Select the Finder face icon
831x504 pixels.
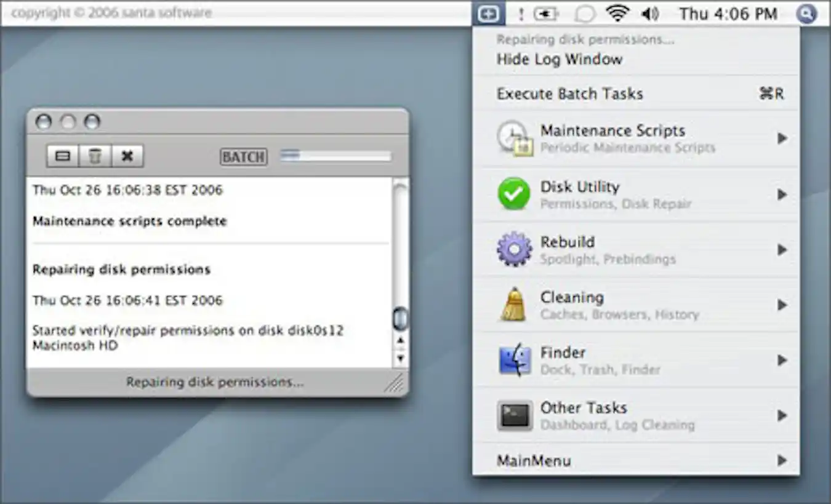pos(515,360)
